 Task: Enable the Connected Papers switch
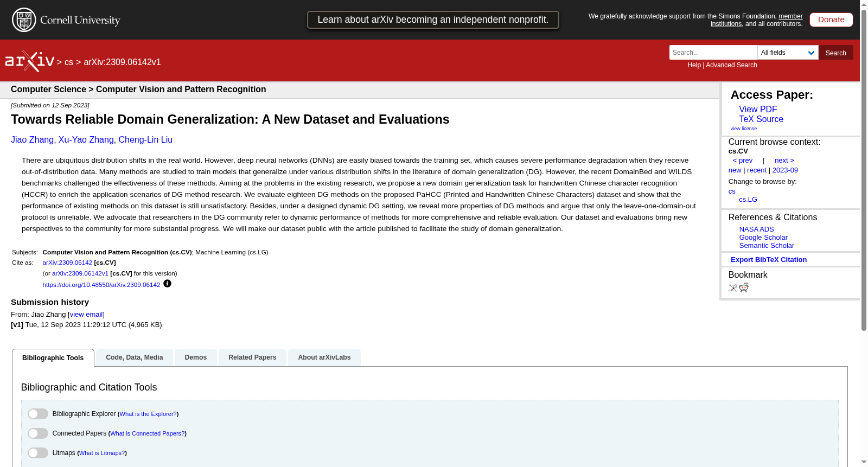pos(38,433)
